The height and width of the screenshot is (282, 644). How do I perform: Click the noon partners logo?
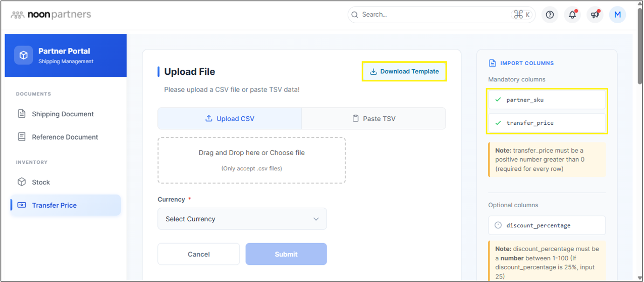pyautogui.click(x=51, y=15)
